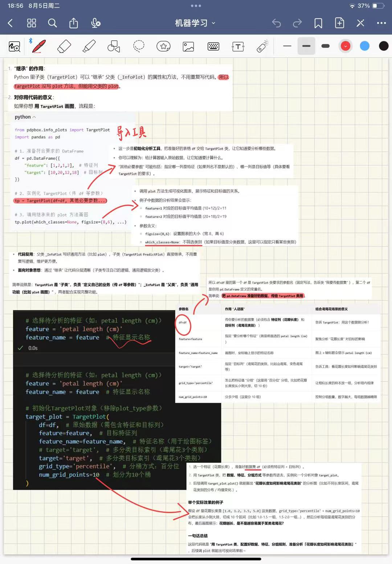Open the audio recording microphone icon
Screen dimensions: 392x564
click(96, 23)
